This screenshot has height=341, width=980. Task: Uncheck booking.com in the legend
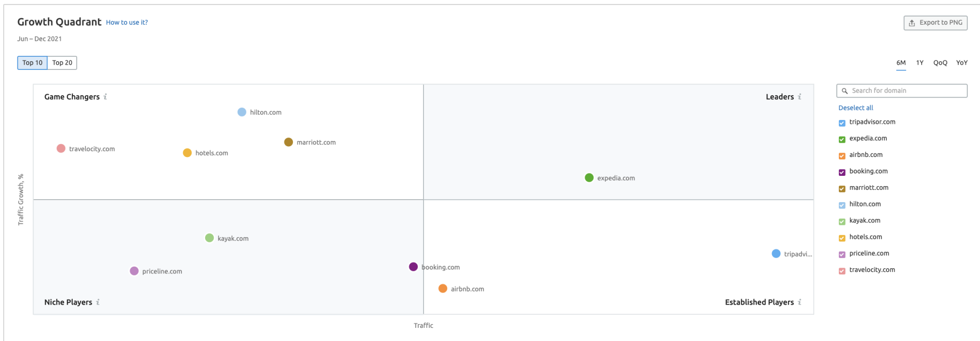(x=842, y=172)
